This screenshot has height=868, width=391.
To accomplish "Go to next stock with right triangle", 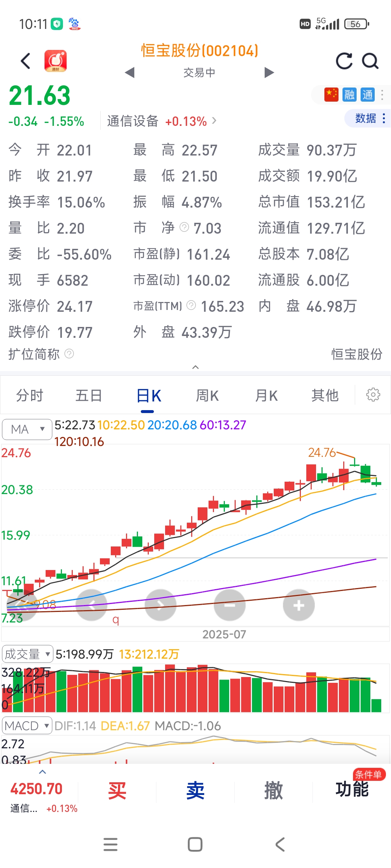I will [269, 72].
